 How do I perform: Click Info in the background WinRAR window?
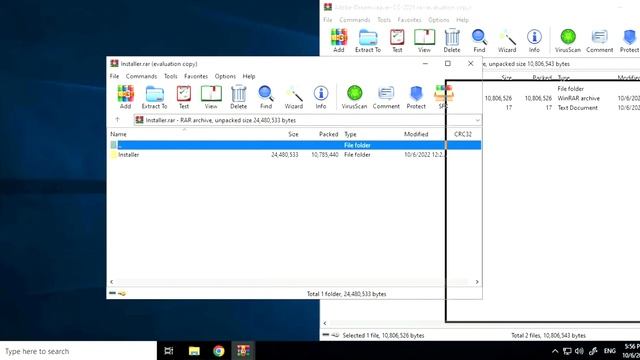(534, 40)
